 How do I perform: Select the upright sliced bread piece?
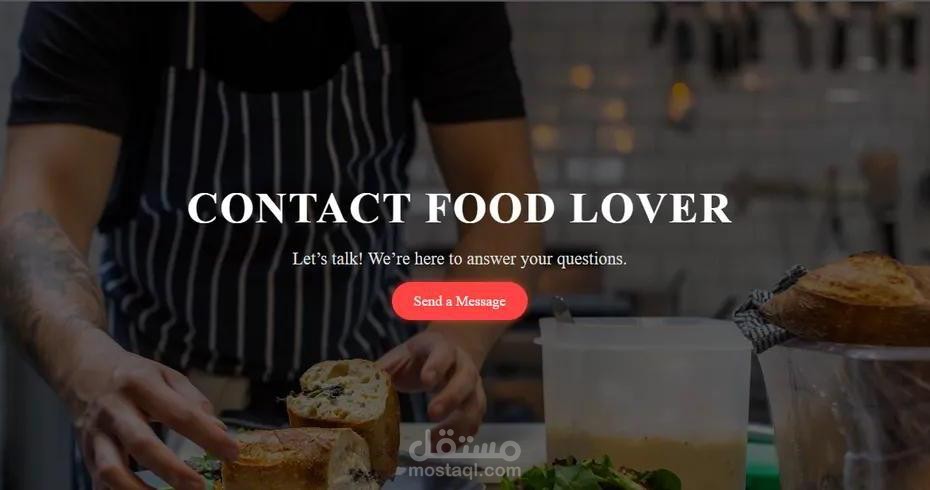(x=344, y=415)
